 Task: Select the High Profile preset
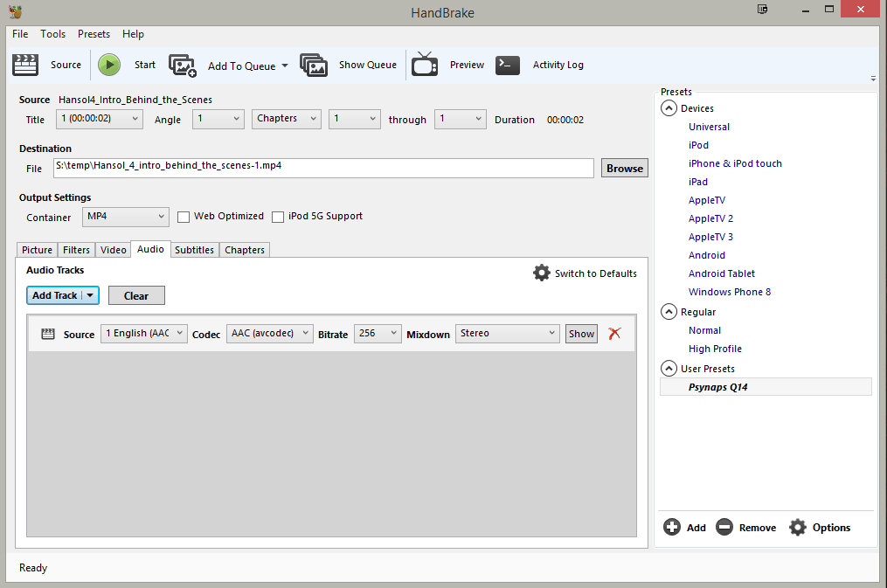[715, 349]
